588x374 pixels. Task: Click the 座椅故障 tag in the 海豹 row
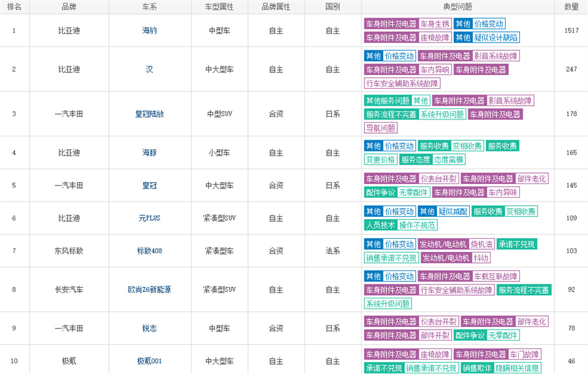pyautogui.click(x=434, y=37)
